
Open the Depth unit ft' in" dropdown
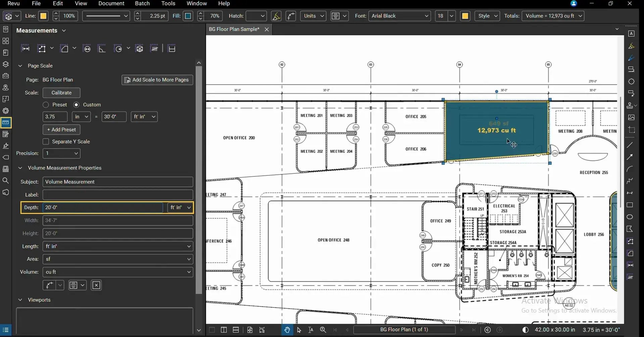click(x=180, y=208)
